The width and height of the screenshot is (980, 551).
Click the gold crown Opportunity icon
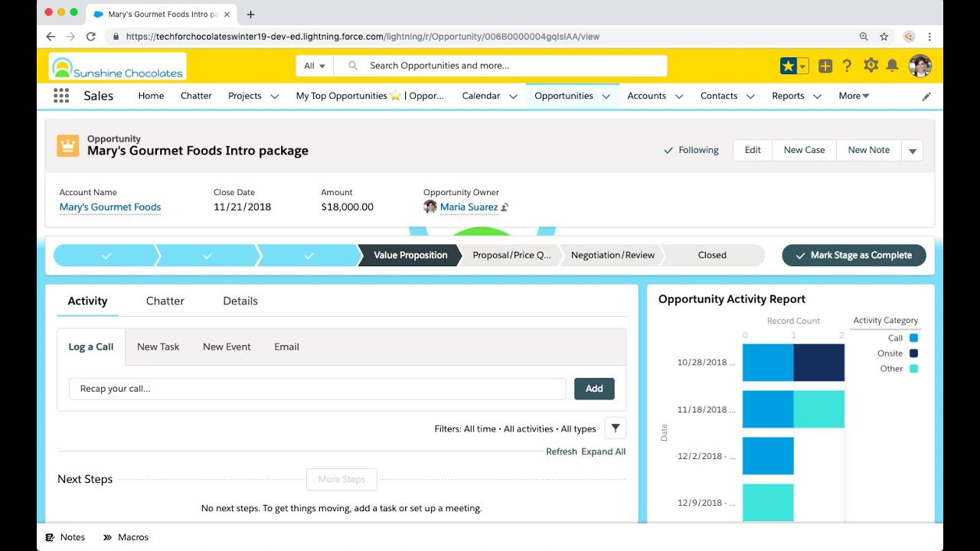click(x=68, y=145)
